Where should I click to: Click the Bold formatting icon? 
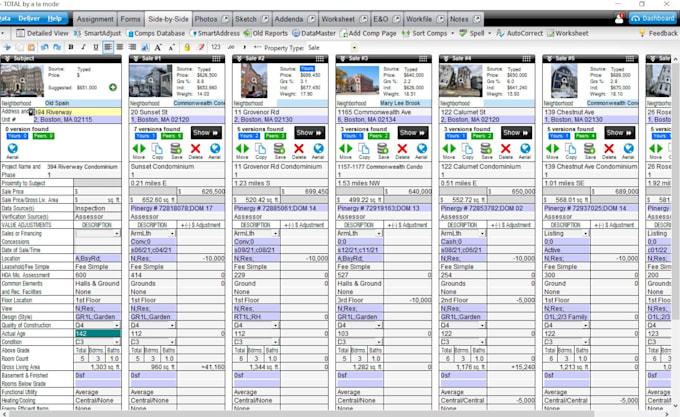click(x=71, y=47)
